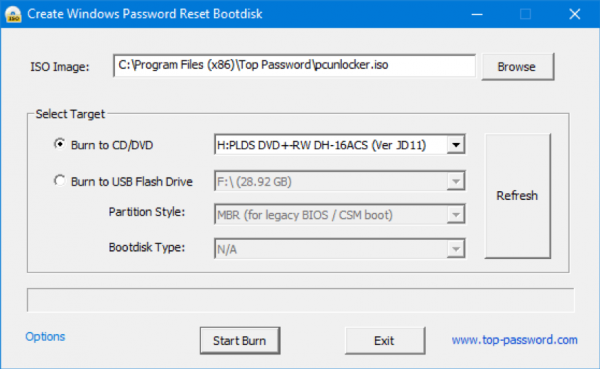Screen dimensions: 600x369
Task: Select the Burn to CD/DVD radio button
Action: 59,144
